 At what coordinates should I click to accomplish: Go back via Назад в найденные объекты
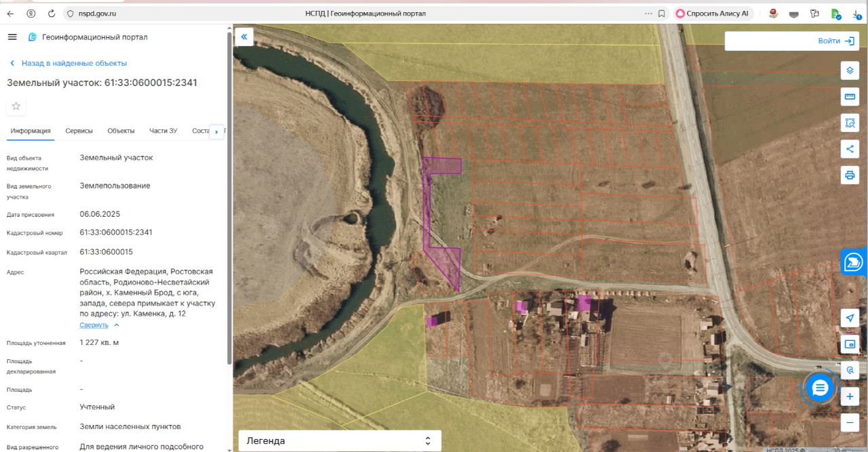68,63
